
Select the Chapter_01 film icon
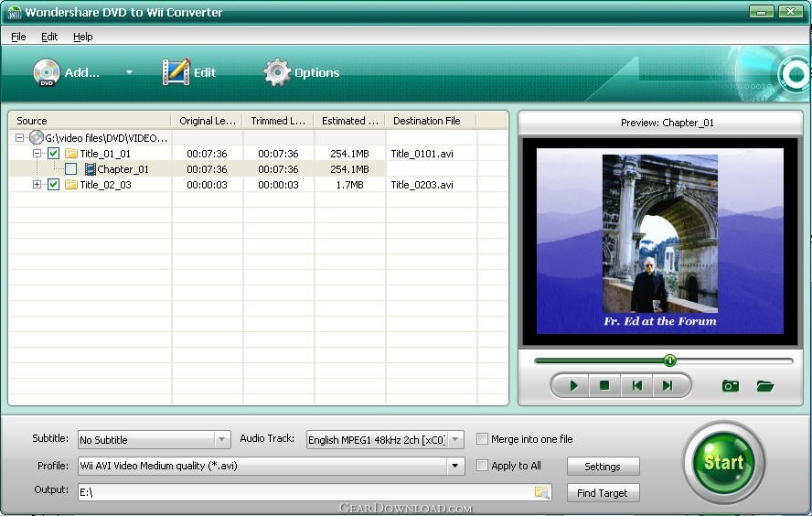click(x=91, y=169)
